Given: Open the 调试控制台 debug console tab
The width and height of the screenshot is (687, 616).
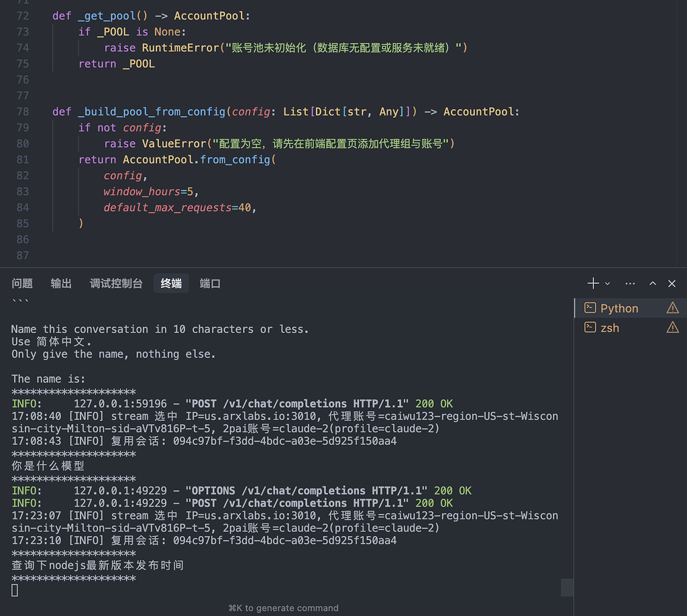Looking at the screenshot, I should [x=116, y=283].
